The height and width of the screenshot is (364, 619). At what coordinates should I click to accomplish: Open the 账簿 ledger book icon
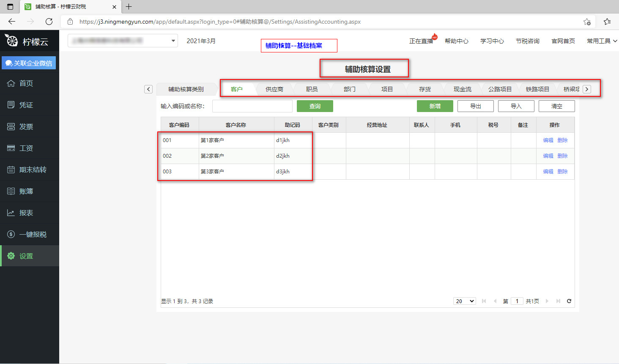(11, 191)
